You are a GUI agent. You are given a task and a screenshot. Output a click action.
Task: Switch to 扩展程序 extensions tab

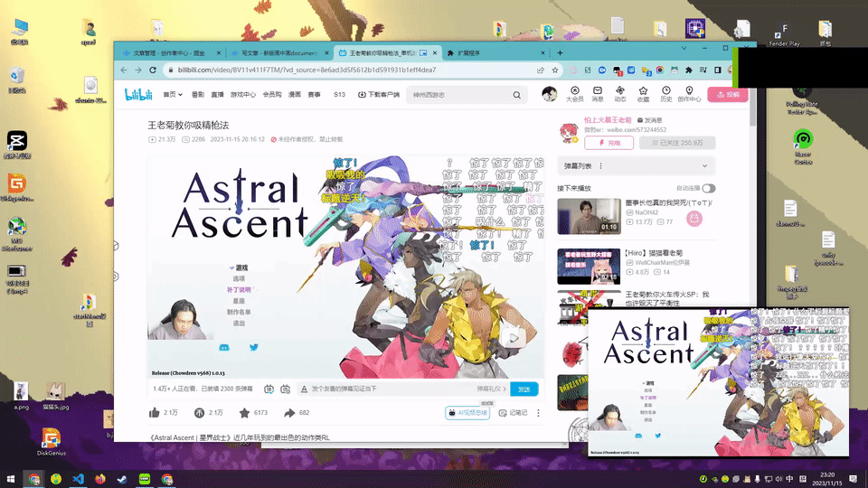[496, 53]
